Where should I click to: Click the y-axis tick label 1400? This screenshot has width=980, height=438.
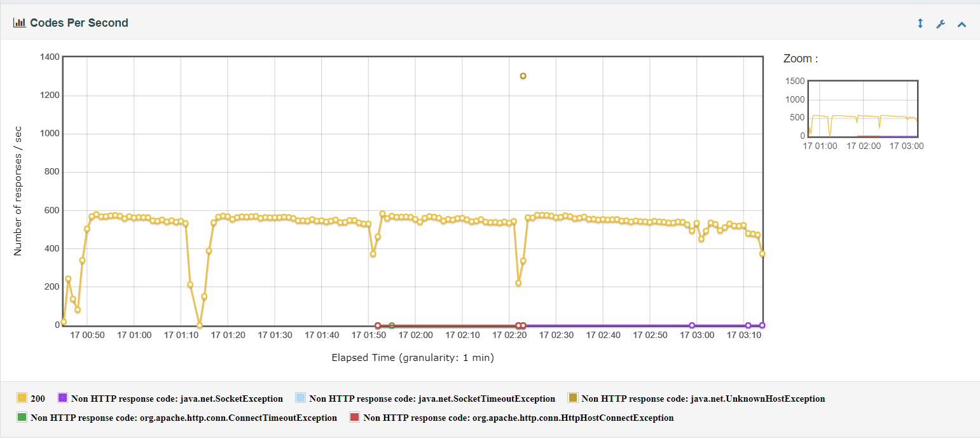tap(50, 57)
